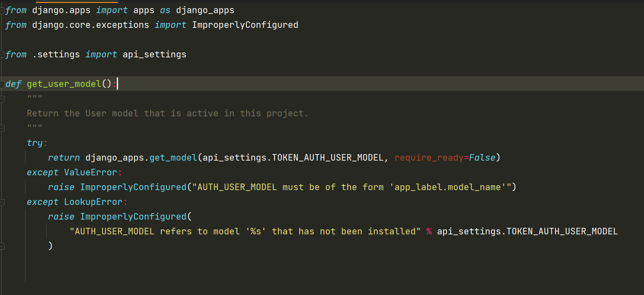Image resolution: width=644 pixels, height=295 pixels.
Task: Toggle fold marker beside the final closing parenthesis
Action: click(x=2, y=246)
